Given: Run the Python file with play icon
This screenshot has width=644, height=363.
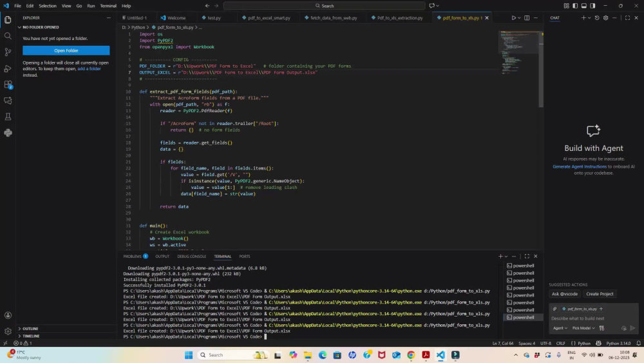Looking at the screenshot, I should [x=513, y=17].
